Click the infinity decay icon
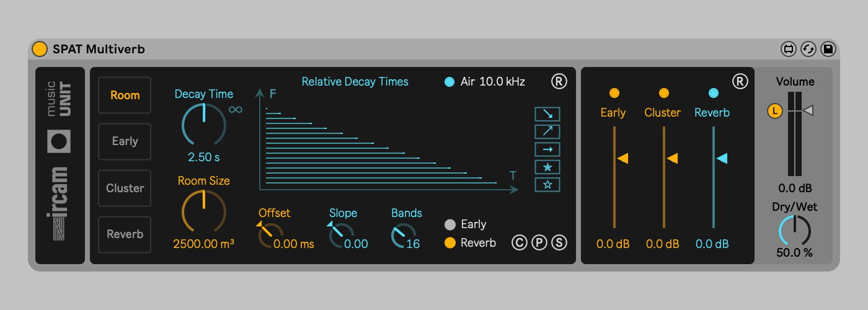This screenshot has height=310, width=868. tap(235, 110)
